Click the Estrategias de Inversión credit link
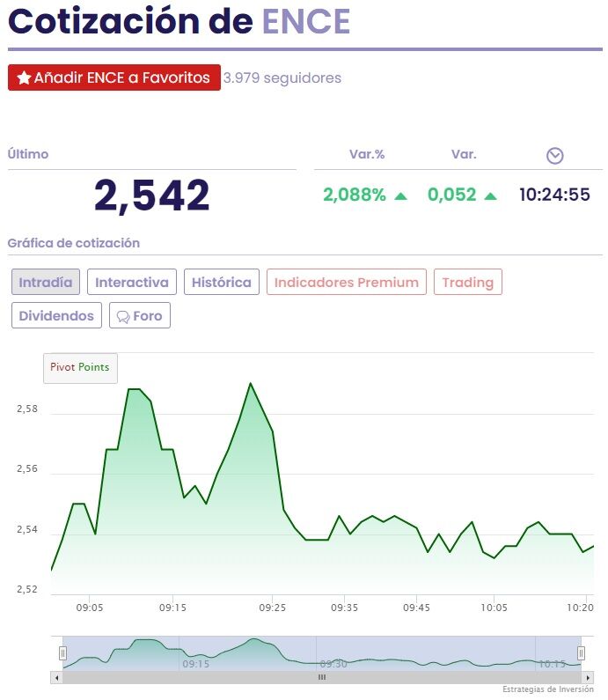608x700 pixels. (x=548, y=689)
